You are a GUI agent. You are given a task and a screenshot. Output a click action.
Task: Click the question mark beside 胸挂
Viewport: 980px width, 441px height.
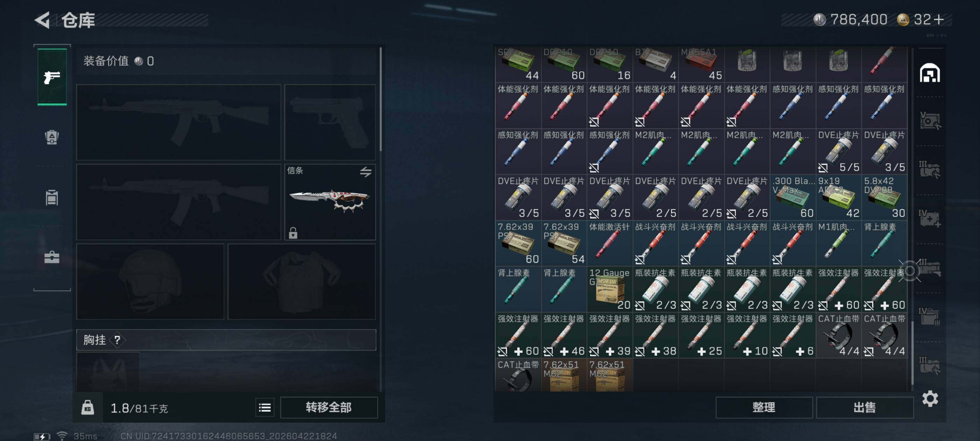[x=117, y=340]
